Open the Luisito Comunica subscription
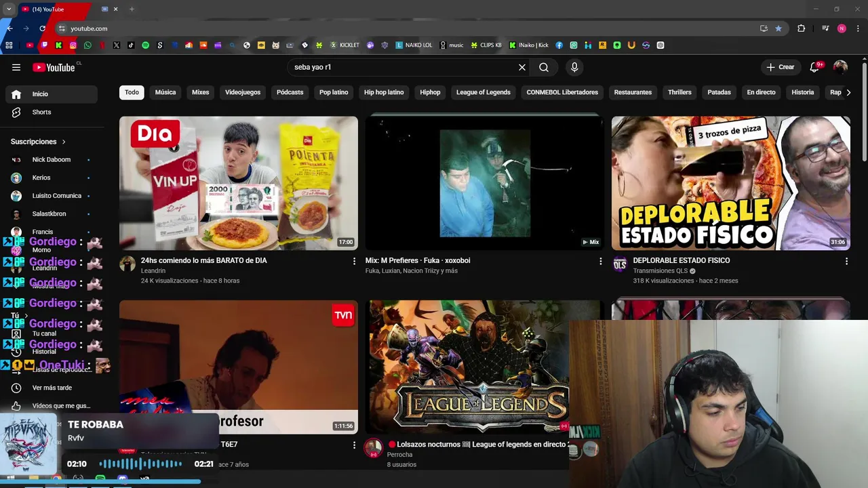The image size is (868, 488). [52, 196]
